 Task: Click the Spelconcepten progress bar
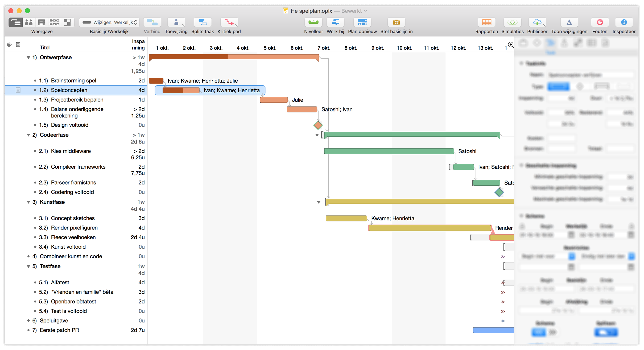point(181,90)
